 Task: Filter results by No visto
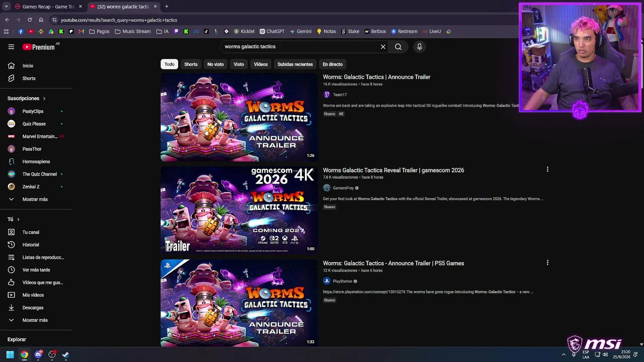pyautogui.click(x=215, y=64)
